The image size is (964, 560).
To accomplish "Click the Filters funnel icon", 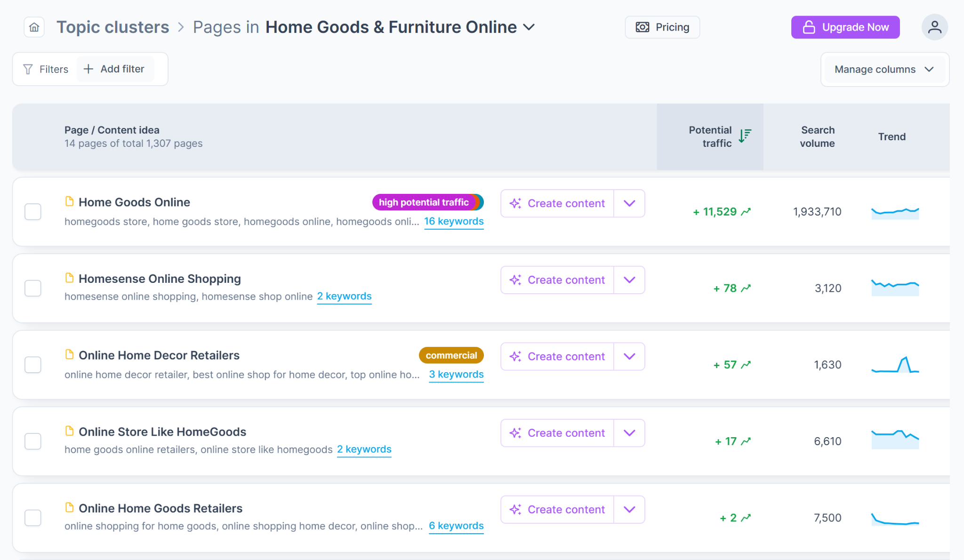I will (28, 69).
